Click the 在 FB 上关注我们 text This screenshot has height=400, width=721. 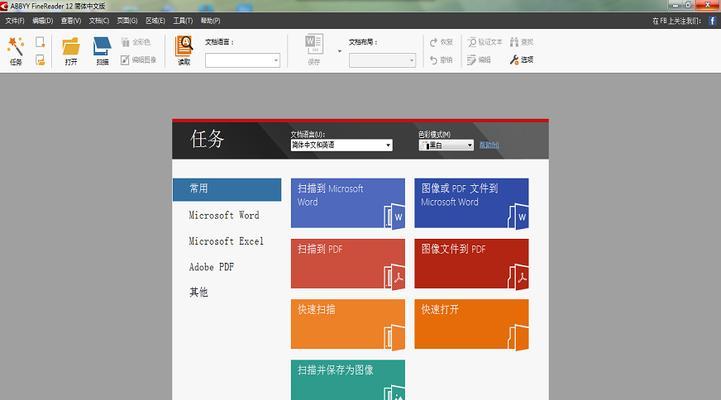[x=677, y=21]
